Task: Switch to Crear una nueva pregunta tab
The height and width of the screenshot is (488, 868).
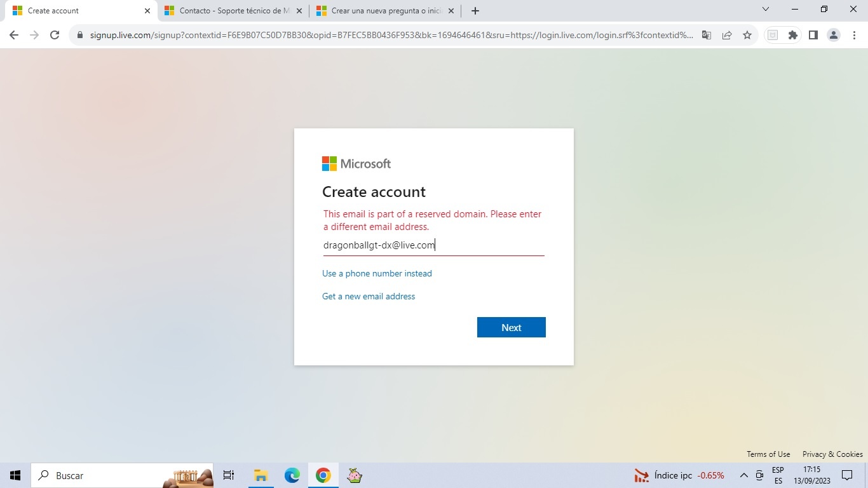Action: (385, 11)
